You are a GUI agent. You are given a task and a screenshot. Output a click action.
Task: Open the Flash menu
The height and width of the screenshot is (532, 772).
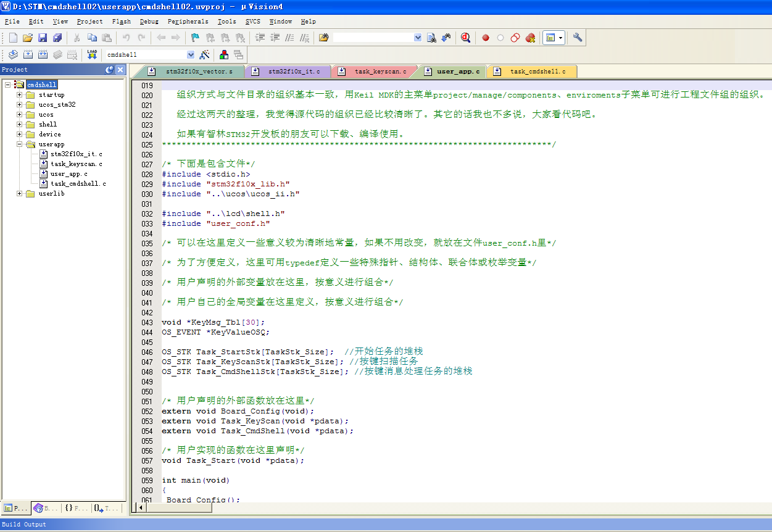click(x=122, y=21)
